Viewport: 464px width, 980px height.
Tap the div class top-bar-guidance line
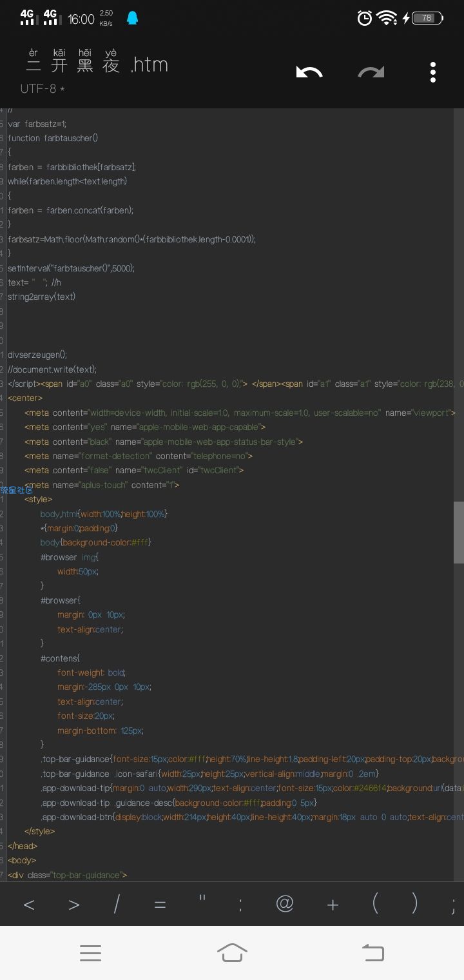coord(68,875)
